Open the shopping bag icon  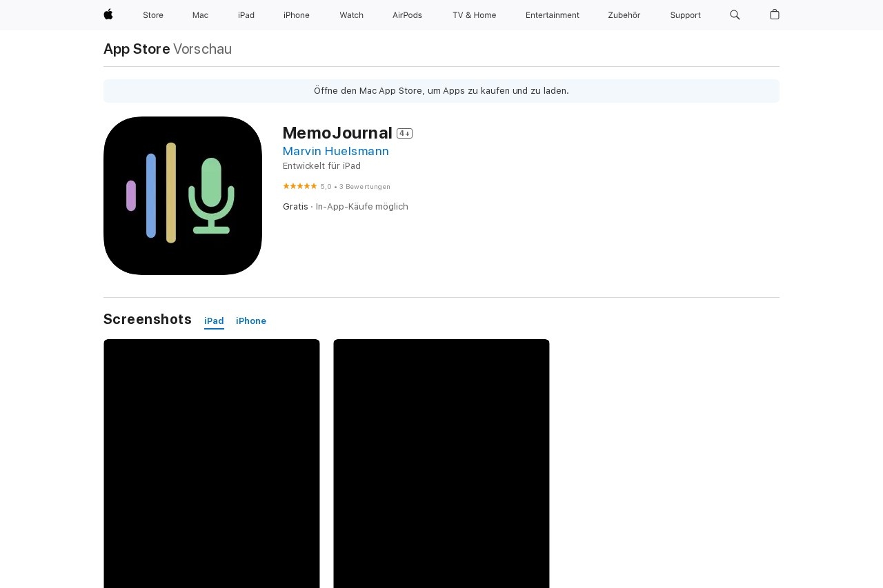click(x=775, y=14)
